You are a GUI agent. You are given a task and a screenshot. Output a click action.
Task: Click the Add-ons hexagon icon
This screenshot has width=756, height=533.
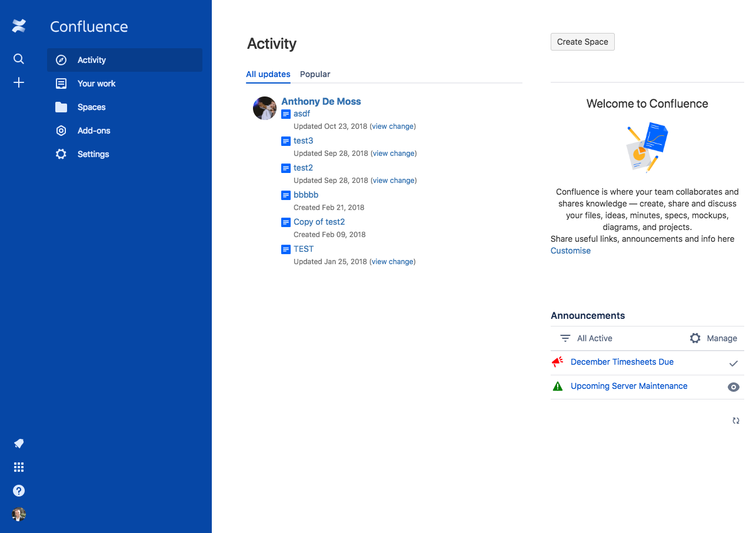61,131
